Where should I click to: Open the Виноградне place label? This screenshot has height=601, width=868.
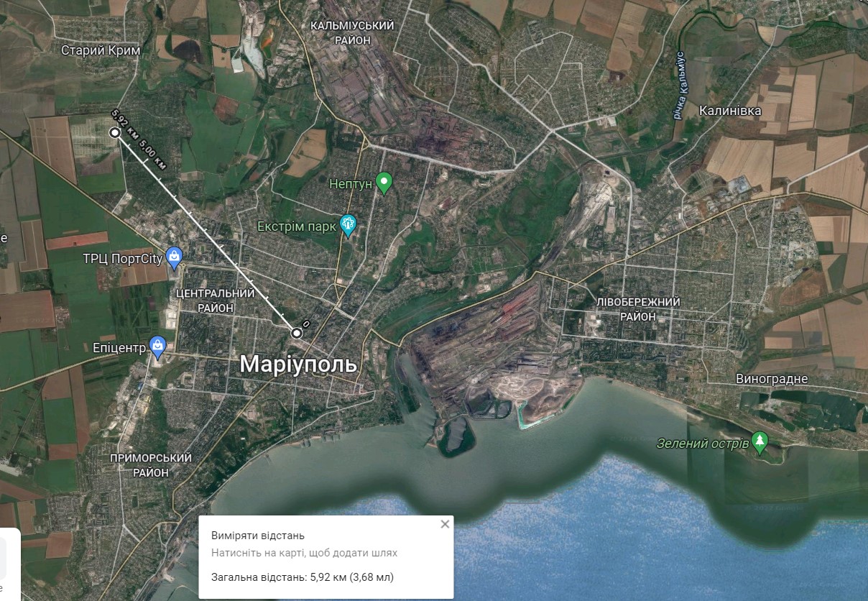[x=772, y=379]
